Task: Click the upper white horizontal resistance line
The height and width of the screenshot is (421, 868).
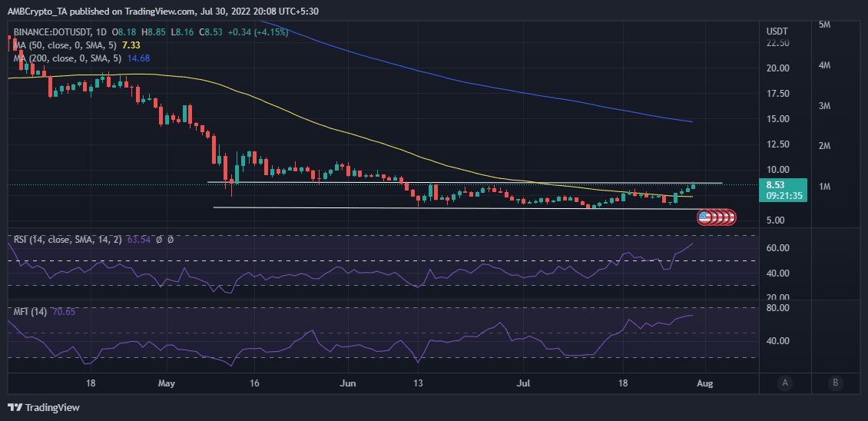Action: (x=461, y=183)
